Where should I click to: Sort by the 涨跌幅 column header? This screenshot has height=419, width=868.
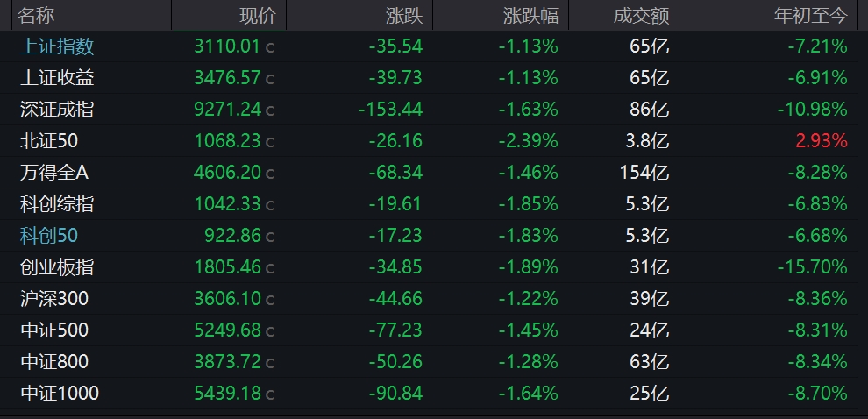pos(530,16)
